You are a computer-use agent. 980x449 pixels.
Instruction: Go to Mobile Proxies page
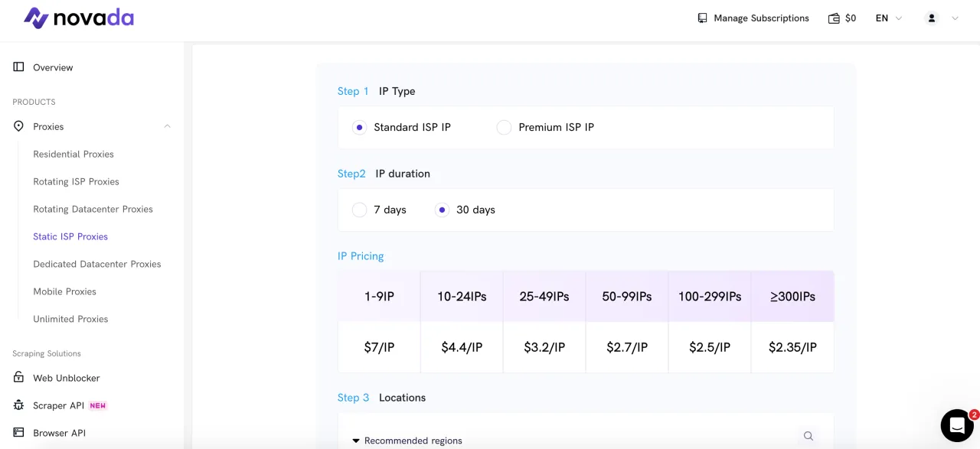pyautogui.click(x=64, y=292)
